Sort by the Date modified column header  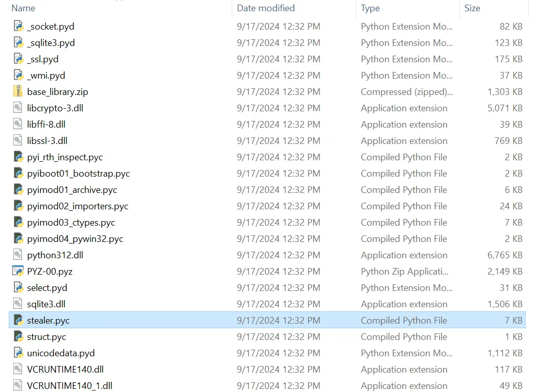[x=266, y=8]
